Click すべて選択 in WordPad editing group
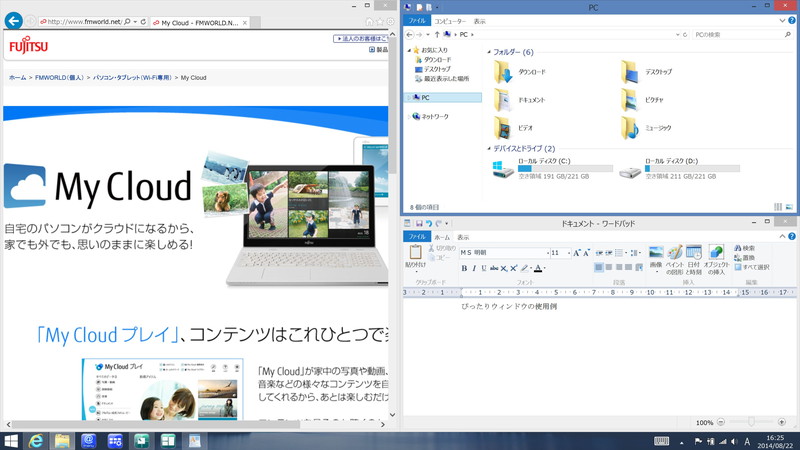 click(755, 267)
